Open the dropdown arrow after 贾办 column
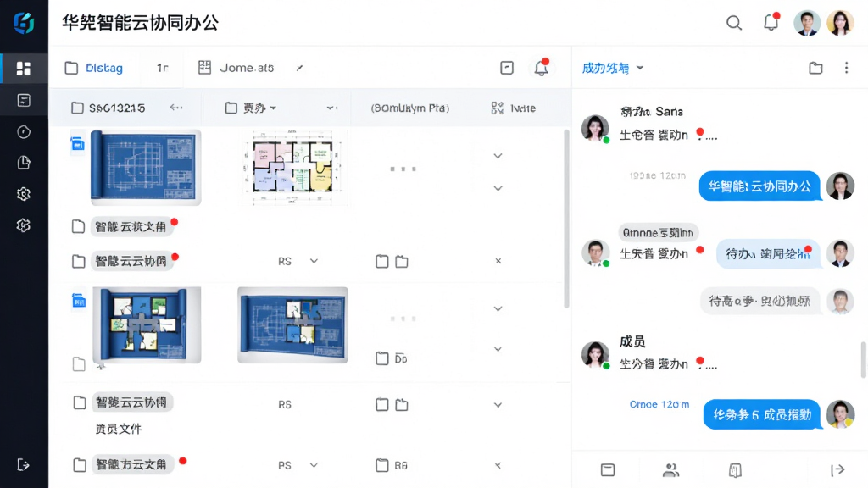Screen dimensions: 868x488 coord(331,108)
